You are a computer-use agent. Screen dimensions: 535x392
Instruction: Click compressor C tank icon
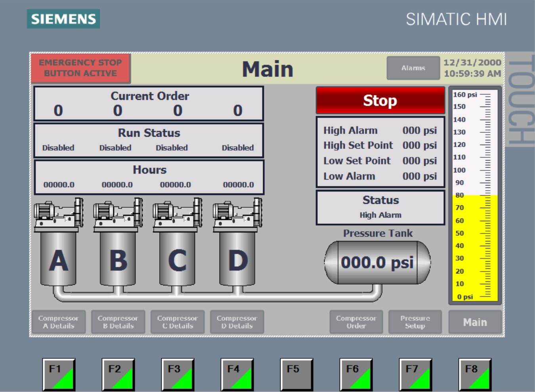tap(177, 258)
